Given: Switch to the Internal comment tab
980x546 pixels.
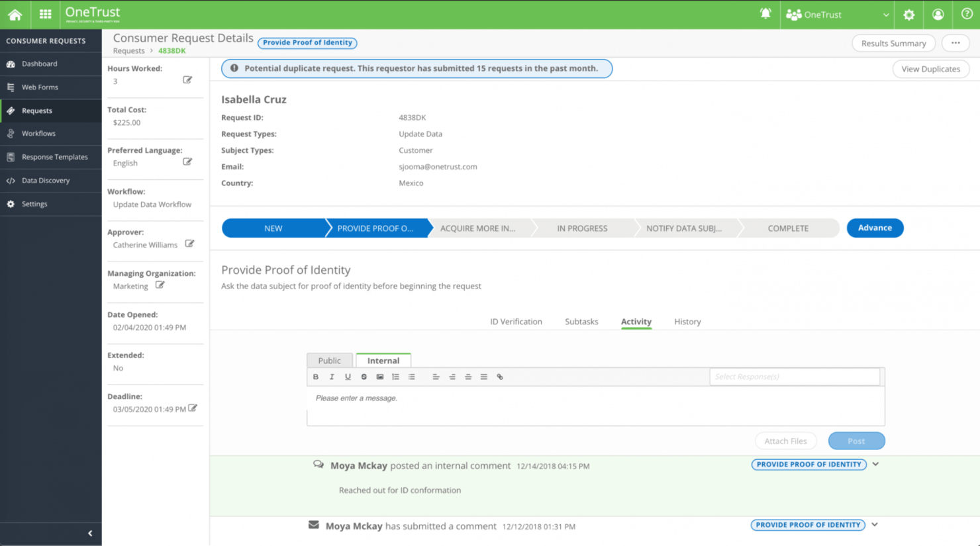Looking at the screenshot, I should tap(383, 360).
